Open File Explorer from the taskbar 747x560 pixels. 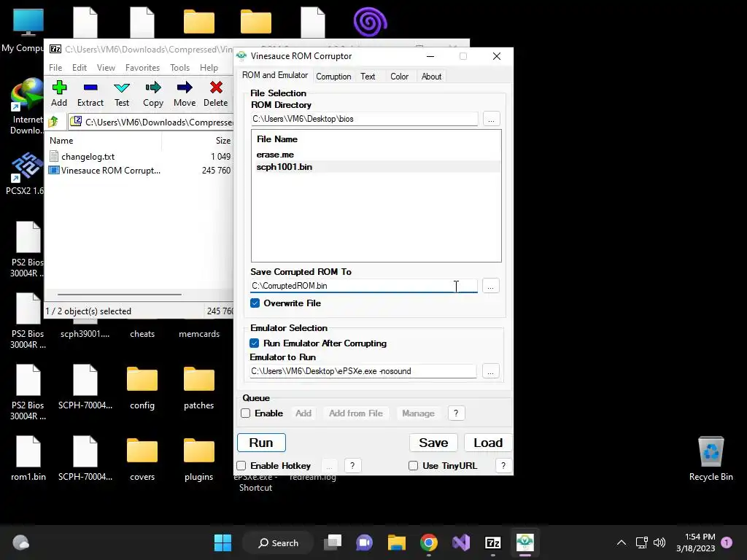tap(396, 542)
